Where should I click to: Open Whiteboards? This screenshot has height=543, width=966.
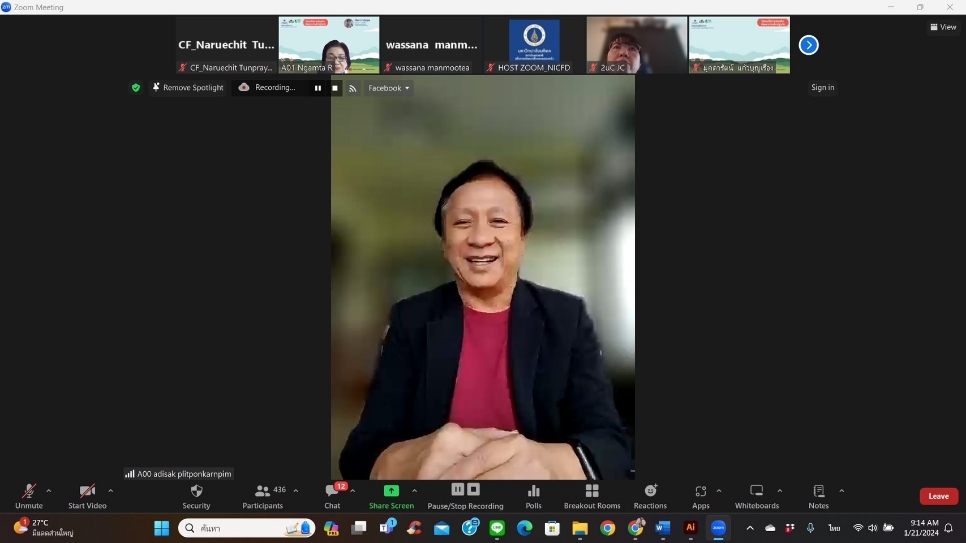point(757,496)
